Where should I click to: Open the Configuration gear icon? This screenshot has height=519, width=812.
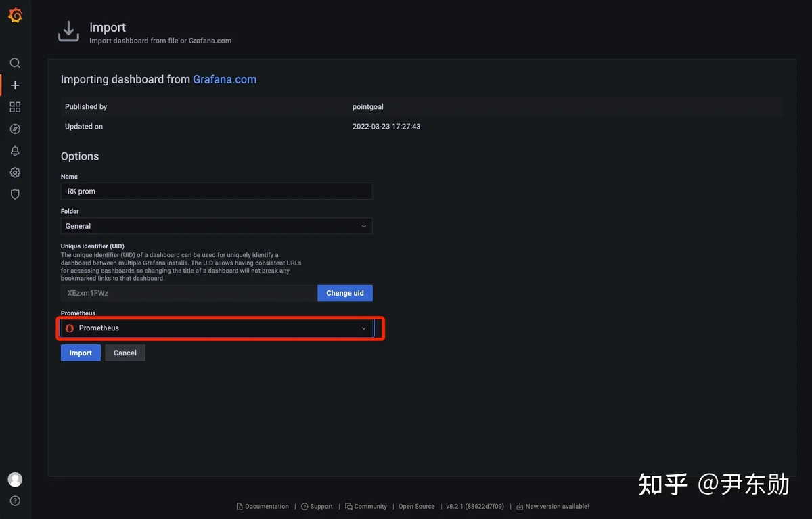(15, 173)
